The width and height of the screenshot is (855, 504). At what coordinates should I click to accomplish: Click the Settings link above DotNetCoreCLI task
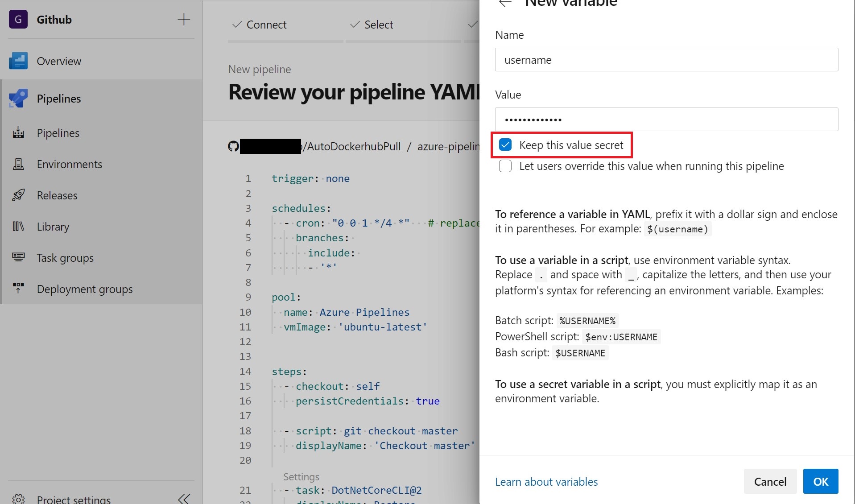[x=301, y=477]
